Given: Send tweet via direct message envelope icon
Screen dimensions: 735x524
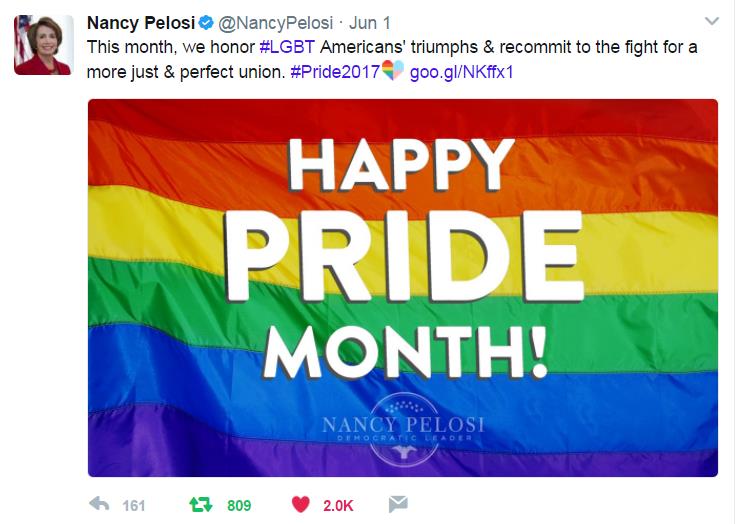Looking at the screenshot, I should pos(397,504).
